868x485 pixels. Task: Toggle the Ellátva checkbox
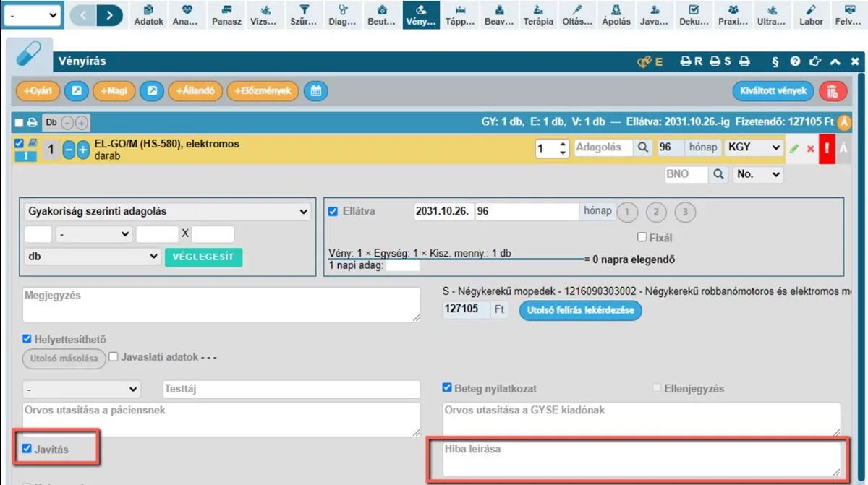tap(333, 211)
